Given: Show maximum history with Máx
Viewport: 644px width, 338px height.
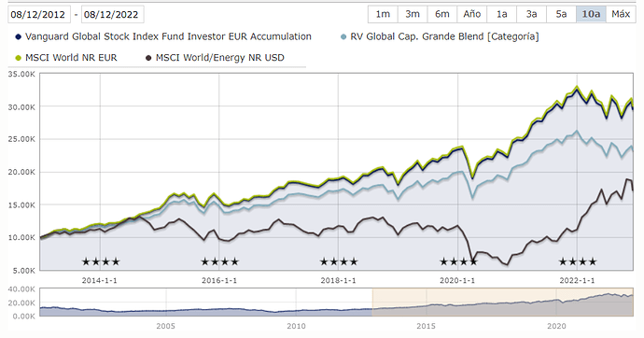Looking at the screenshot, I should pos(621,14).
